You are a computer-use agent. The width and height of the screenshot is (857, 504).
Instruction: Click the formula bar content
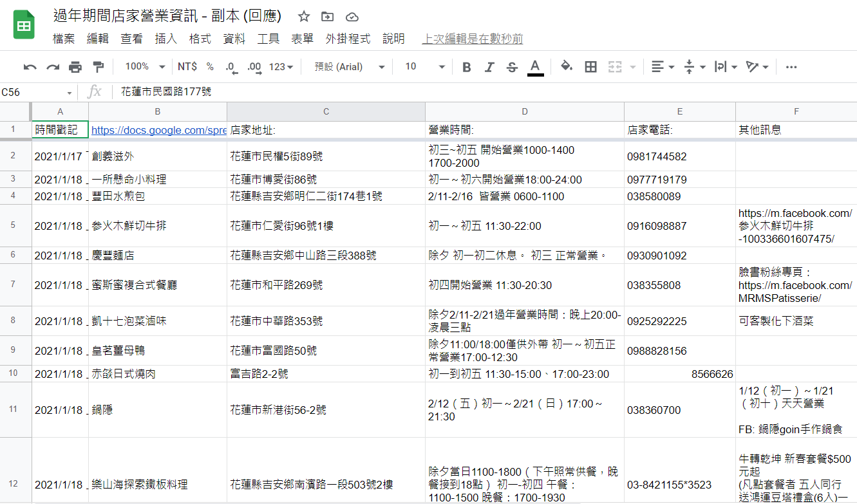pyautogui.click(x=166, y=92)
